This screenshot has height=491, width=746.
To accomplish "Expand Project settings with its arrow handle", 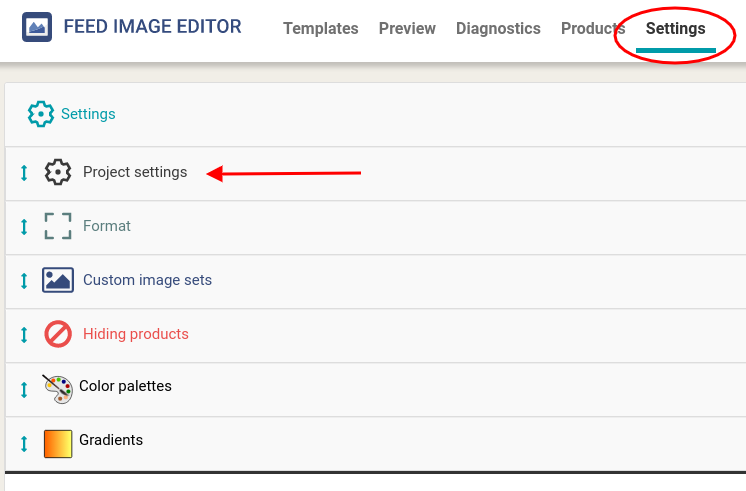I will click(x=24, y=173).
